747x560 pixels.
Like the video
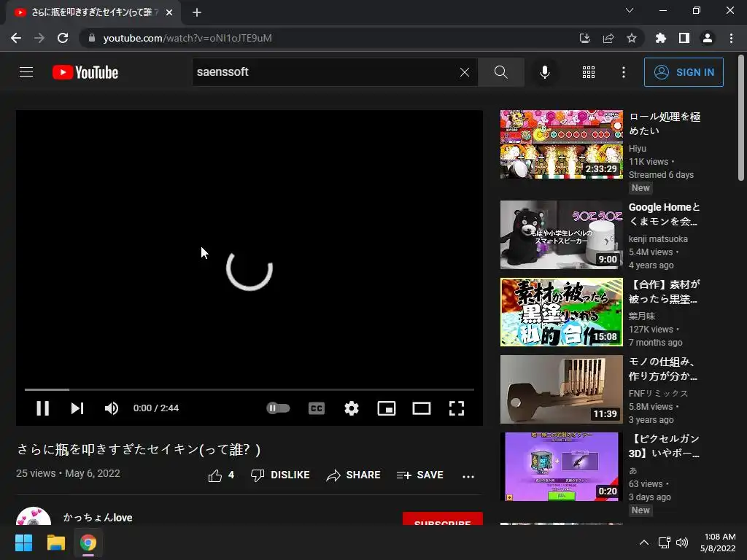[221, 475]
